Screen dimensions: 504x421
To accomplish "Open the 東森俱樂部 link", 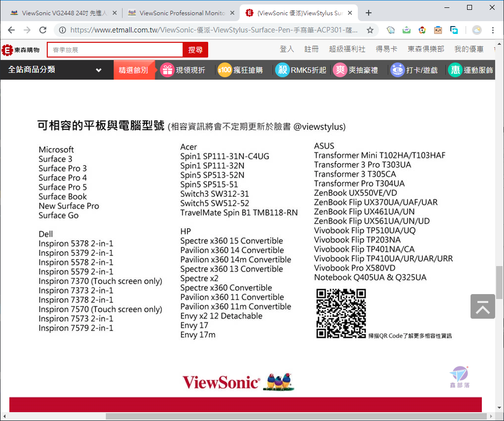I will pyautogui.click(x=426, y=49).
